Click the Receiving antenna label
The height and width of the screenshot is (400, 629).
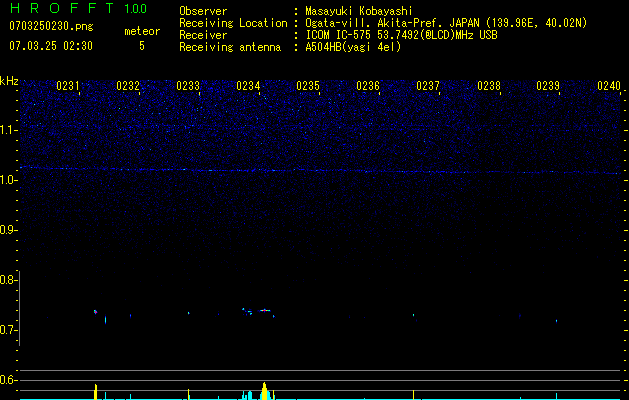click(x=230, y=47)
